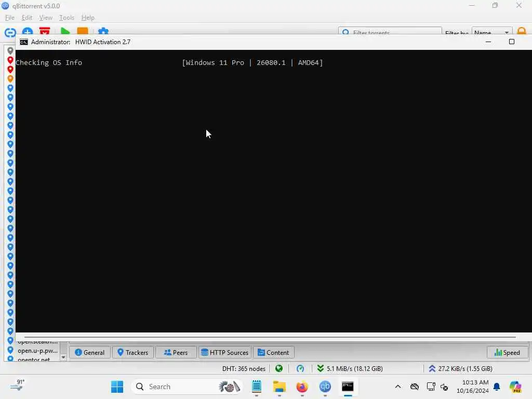This screenshot has width=532, height=399.
Task: Click the command prompt window icon in title bar
Action: coord(24,42)
